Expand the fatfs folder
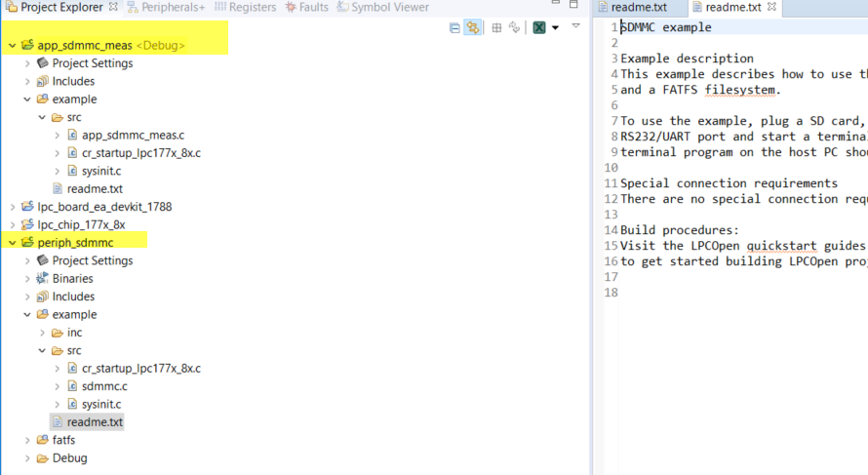 click(x=27, y=440)
